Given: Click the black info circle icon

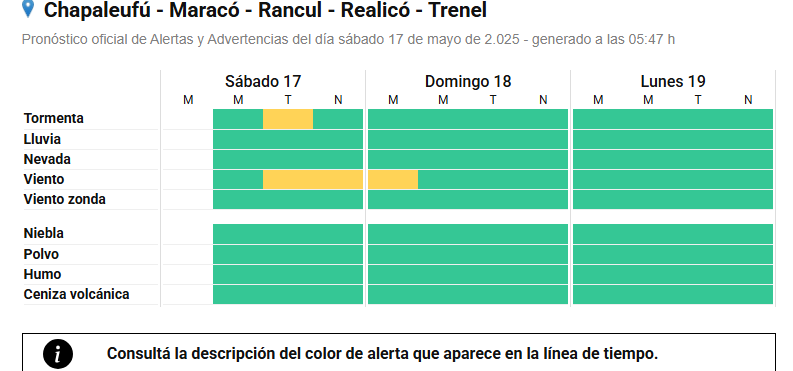Looking at the screenshot, I should click(x=58, y=354).
